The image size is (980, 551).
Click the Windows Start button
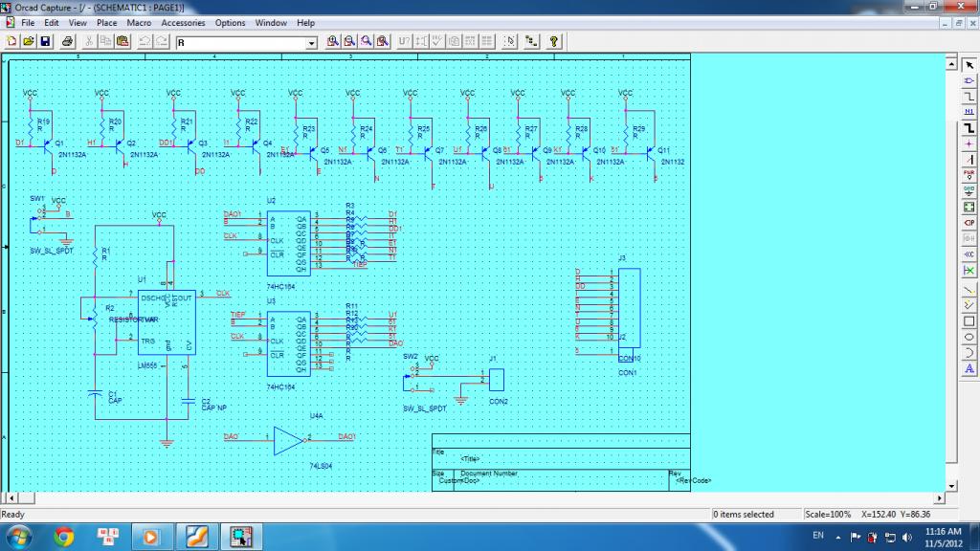(18, 536)
